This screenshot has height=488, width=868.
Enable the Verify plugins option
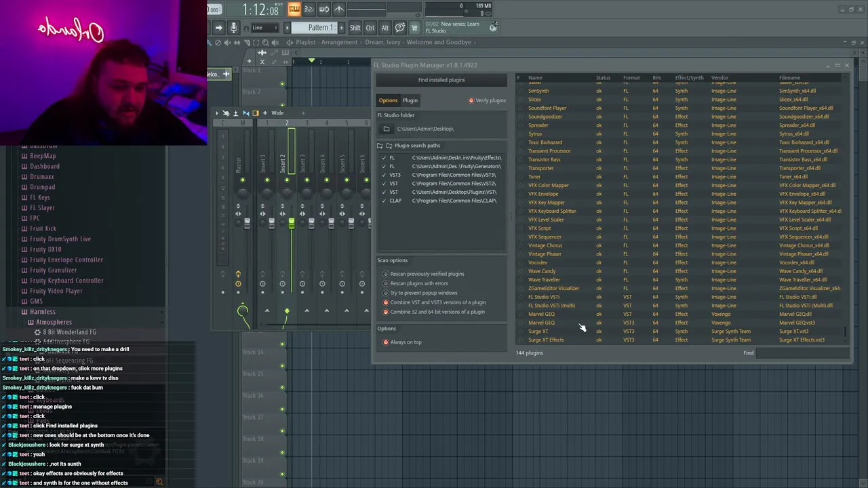click(x=487, y=100)
